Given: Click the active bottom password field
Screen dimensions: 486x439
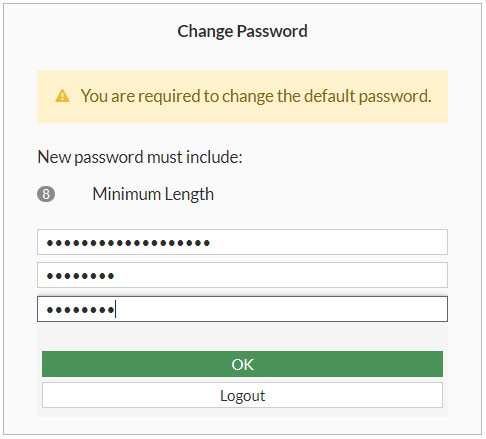Looking at the screenshot, I should (242, 309).
